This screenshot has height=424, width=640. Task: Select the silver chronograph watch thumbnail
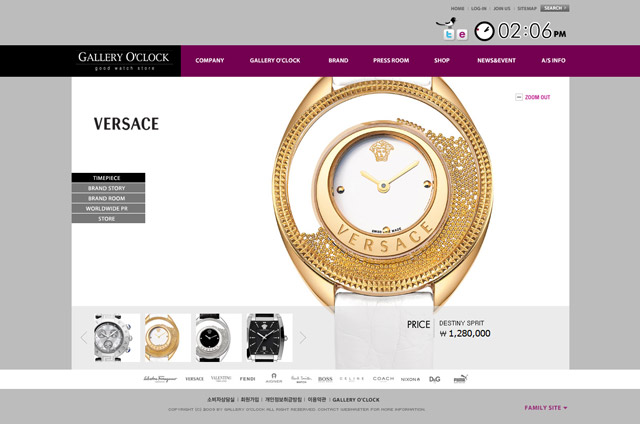[116, 337]
